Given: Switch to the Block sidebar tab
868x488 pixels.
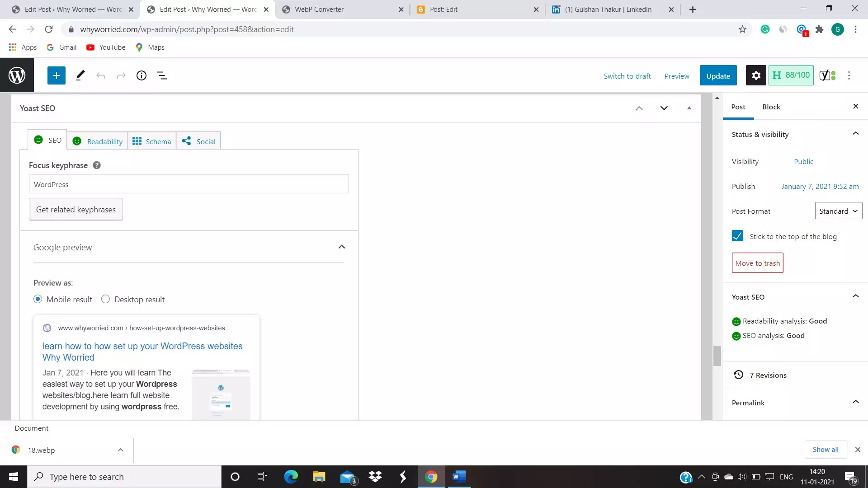Looking at the screenshot, I should (771, 107).
